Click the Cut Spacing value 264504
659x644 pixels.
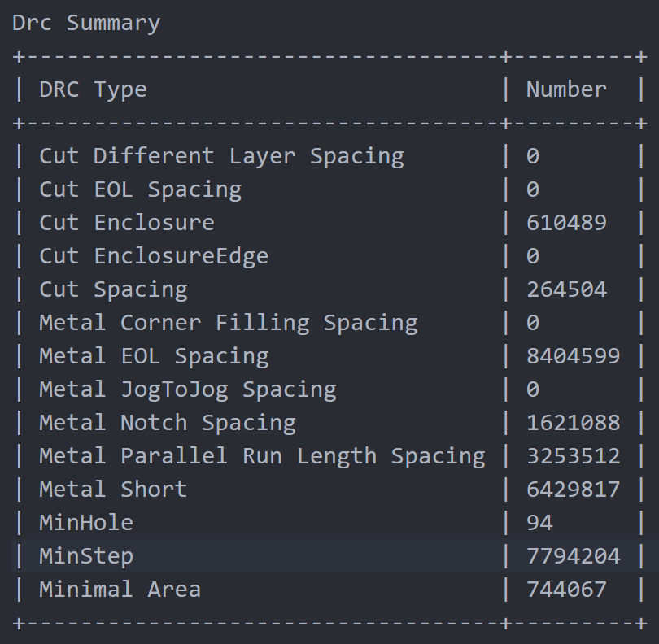pyautogui.click(x=566, y=289)
